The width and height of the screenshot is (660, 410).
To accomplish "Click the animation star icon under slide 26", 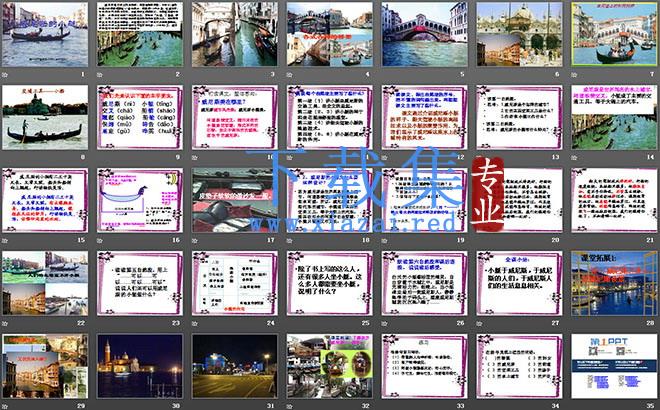I will [x=384, y=323].
